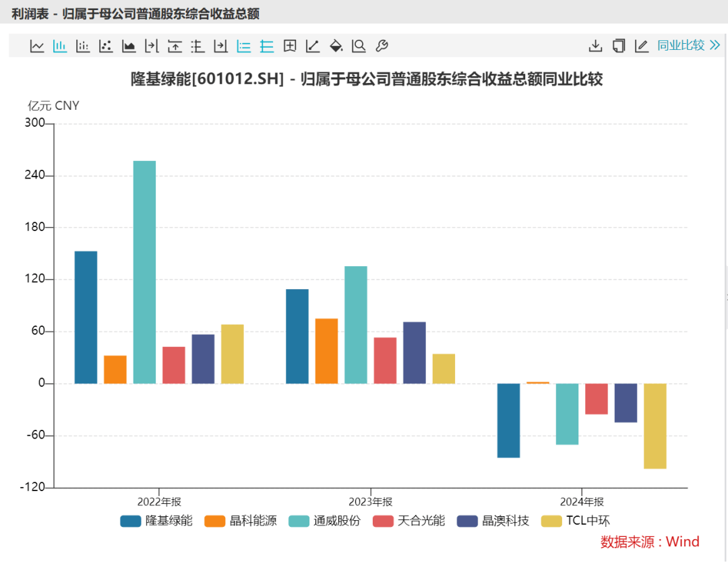This screenshot has width=728, height=570.
Task: Open the chart annotation pencil tool
Action: (640, 46)
